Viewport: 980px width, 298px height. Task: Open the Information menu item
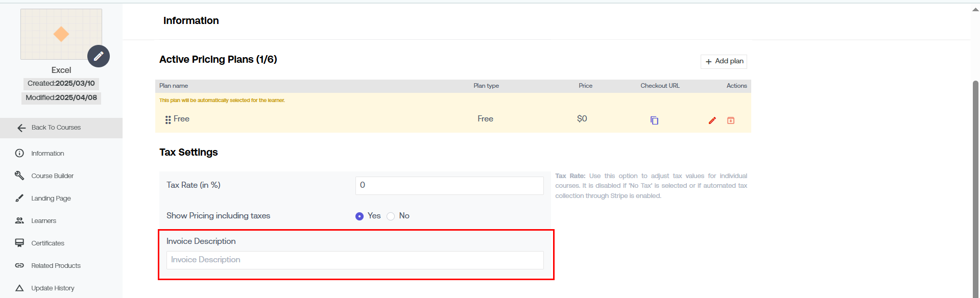tap(47, 153)
